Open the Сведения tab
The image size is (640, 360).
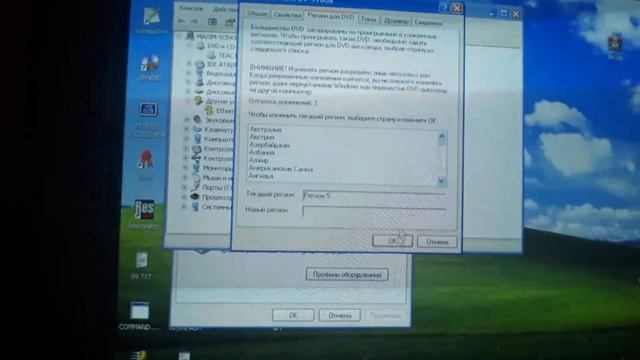[x=427, y=22]
